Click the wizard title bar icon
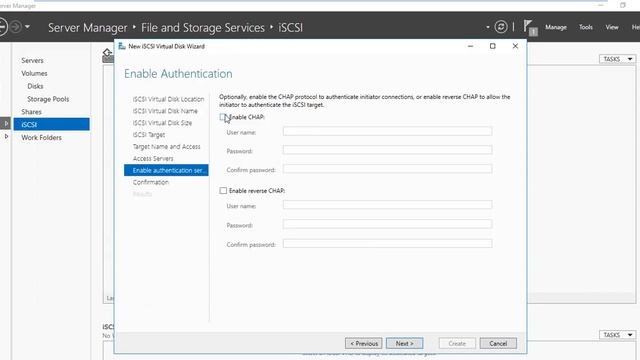The image size is (640, 360). click(x=122, y=46)
